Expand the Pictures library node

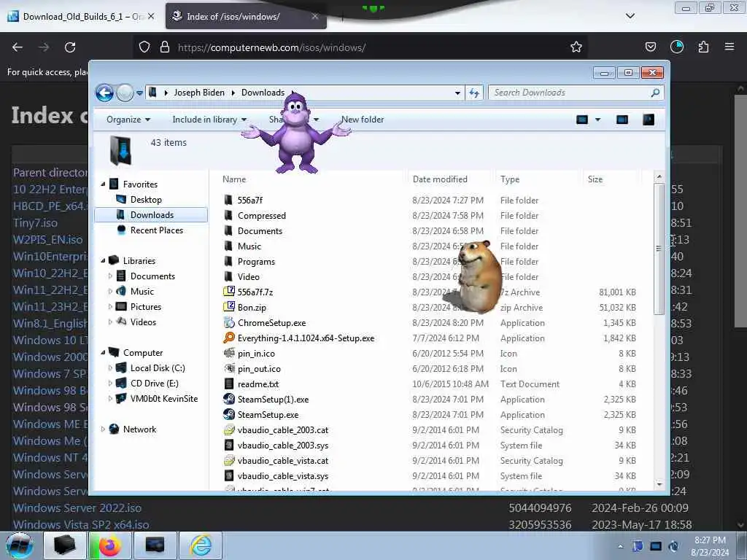(x=111, y=307)
